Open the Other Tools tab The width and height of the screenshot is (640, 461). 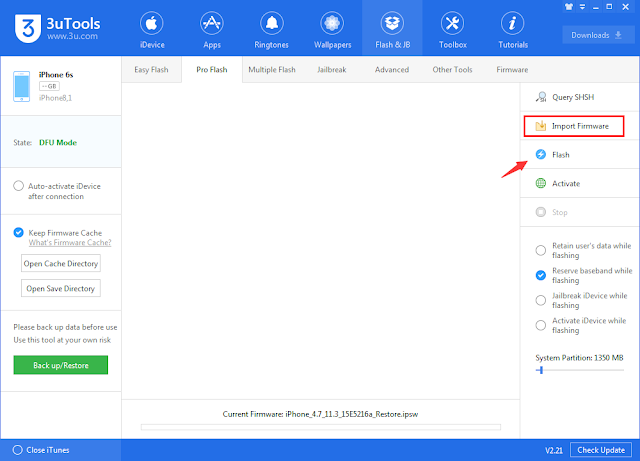point(452,69)
